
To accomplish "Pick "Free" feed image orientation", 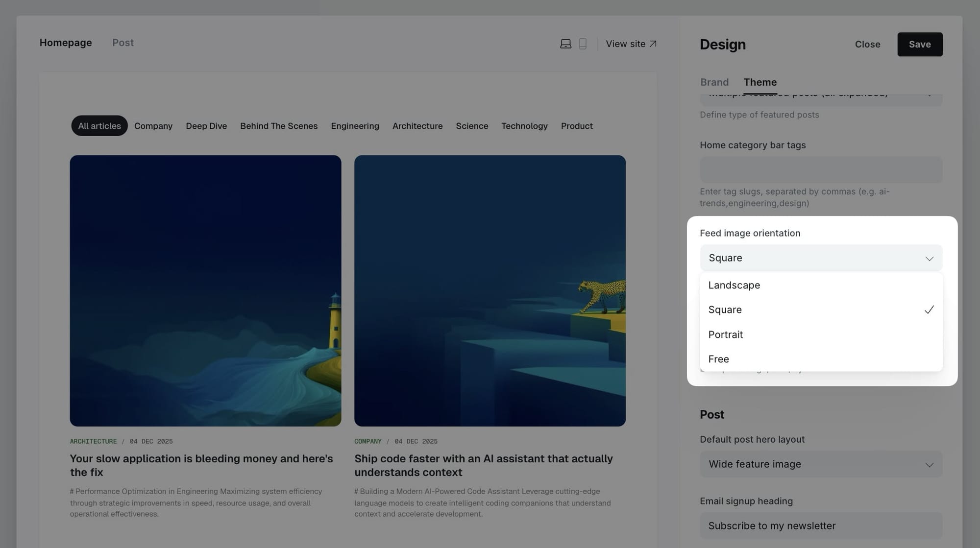I will coord(718,358).
